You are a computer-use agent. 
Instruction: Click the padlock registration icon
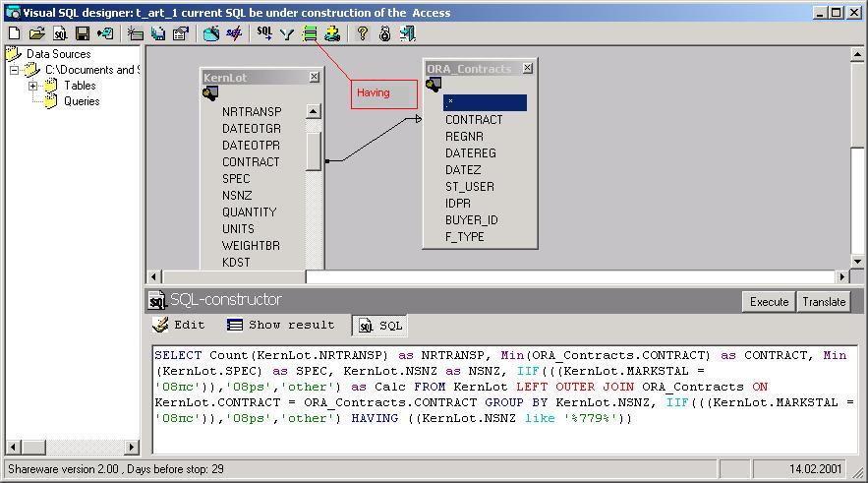point(384,33)
